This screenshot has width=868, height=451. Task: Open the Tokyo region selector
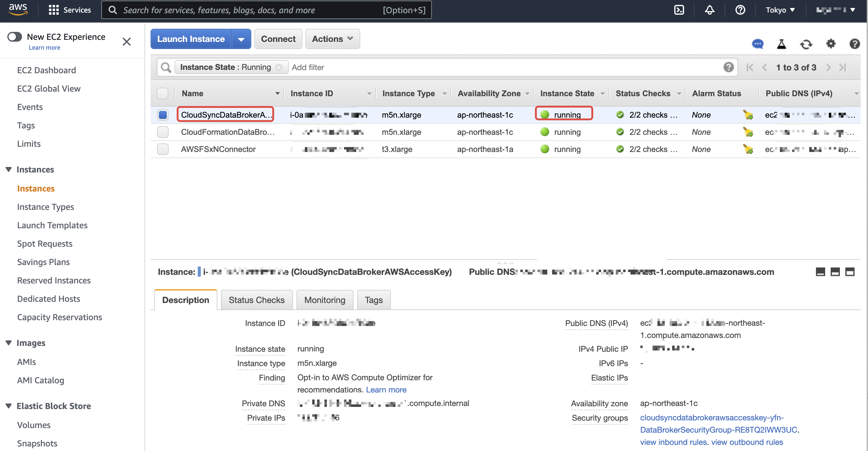(x=780, y=10)
